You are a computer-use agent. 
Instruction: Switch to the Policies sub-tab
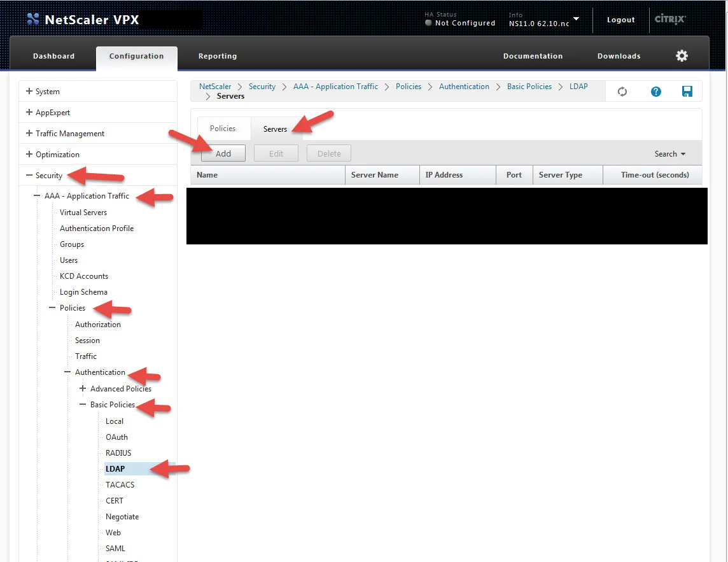click(223, 128)
